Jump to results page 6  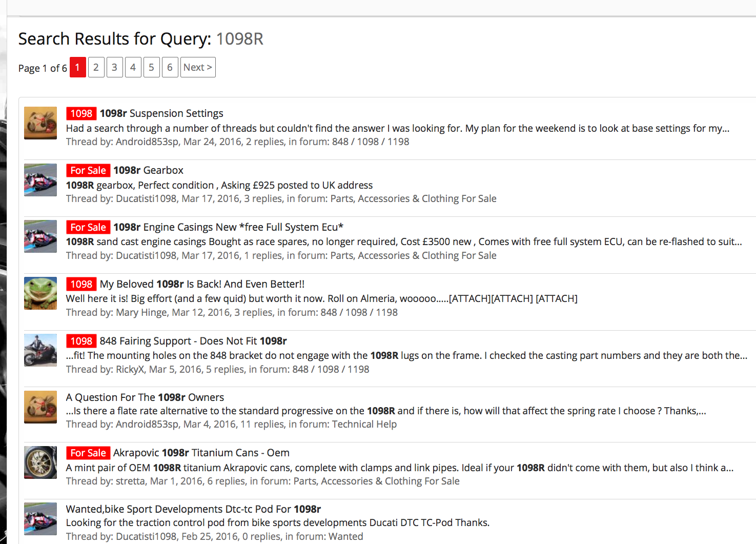(x=170, y=67)
